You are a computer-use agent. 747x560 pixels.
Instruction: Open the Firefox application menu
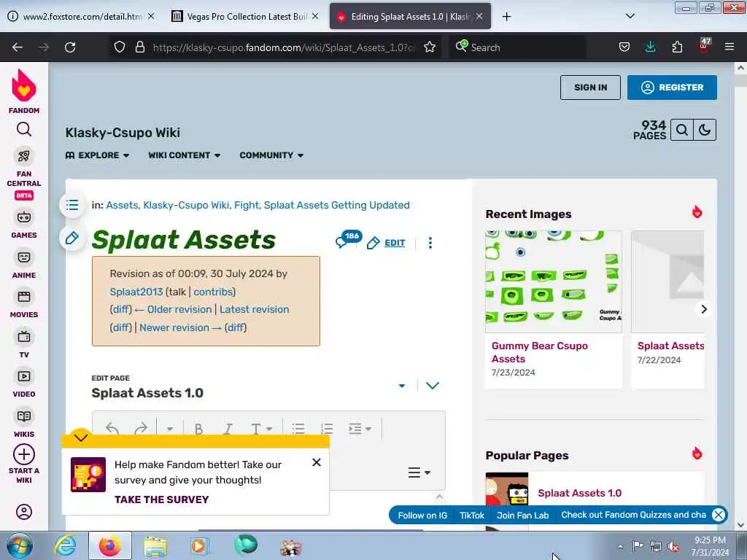(x=729, y=47)
